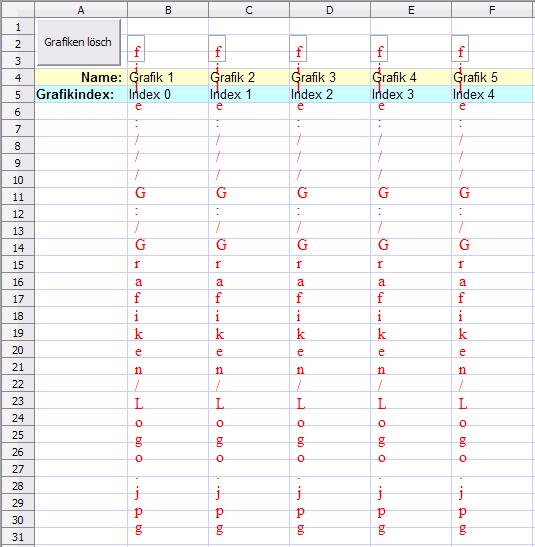Select row 31 header
Image resolution: width=535 pixels, height=547 pixels.
pyautogui.click(x=18, y=537)
